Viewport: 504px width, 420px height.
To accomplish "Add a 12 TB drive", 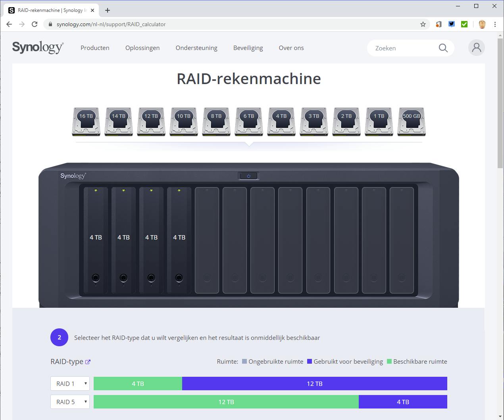I will click(151, 121).
